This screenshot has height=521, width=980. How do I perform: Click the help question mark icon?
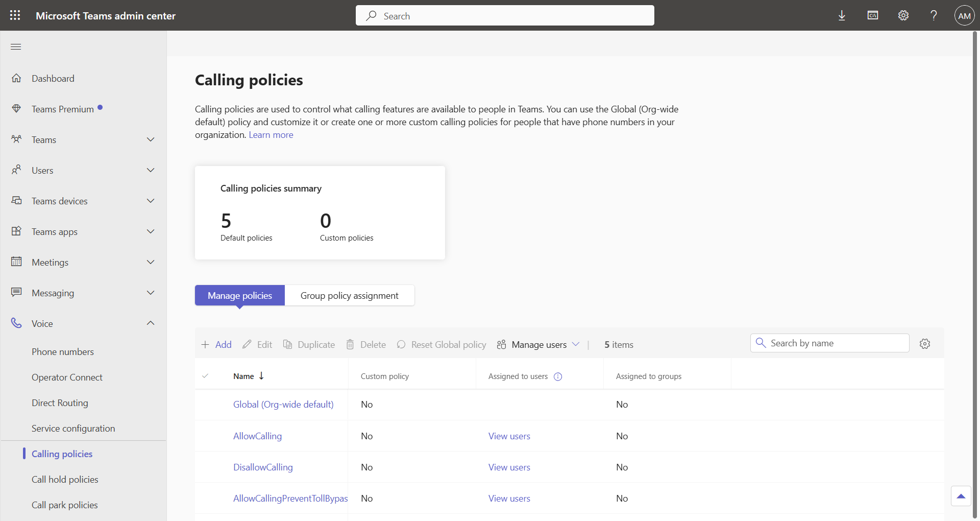tap(934, 16)
